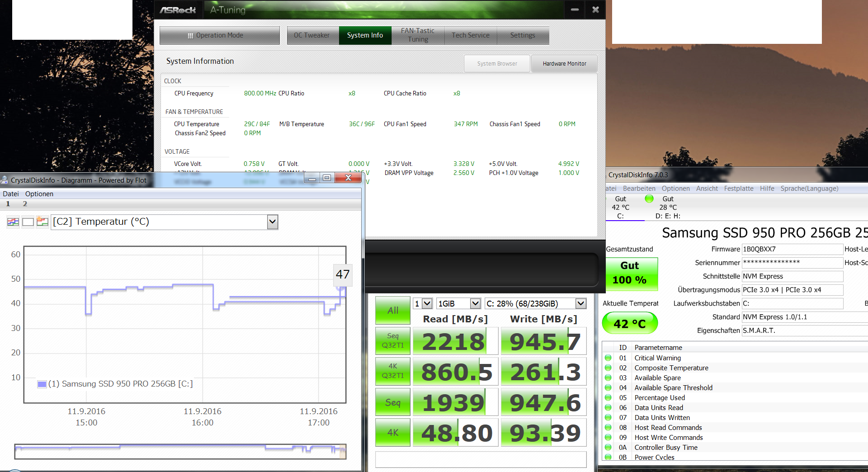Click the Standard field showing NVM Express 1.0/1.1
The width and height of the screenshot is (868, 472).
pos(805,317)
